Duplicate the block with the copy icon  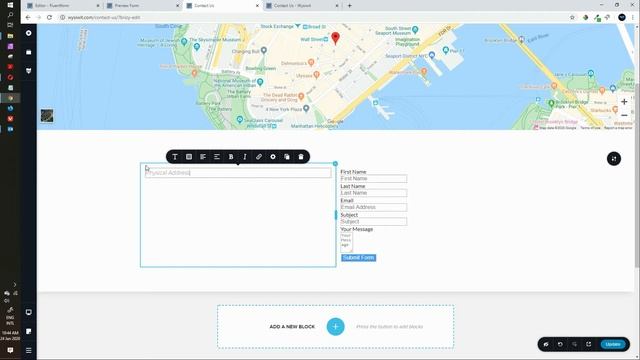pyautogui.click(x=287, y=157)
